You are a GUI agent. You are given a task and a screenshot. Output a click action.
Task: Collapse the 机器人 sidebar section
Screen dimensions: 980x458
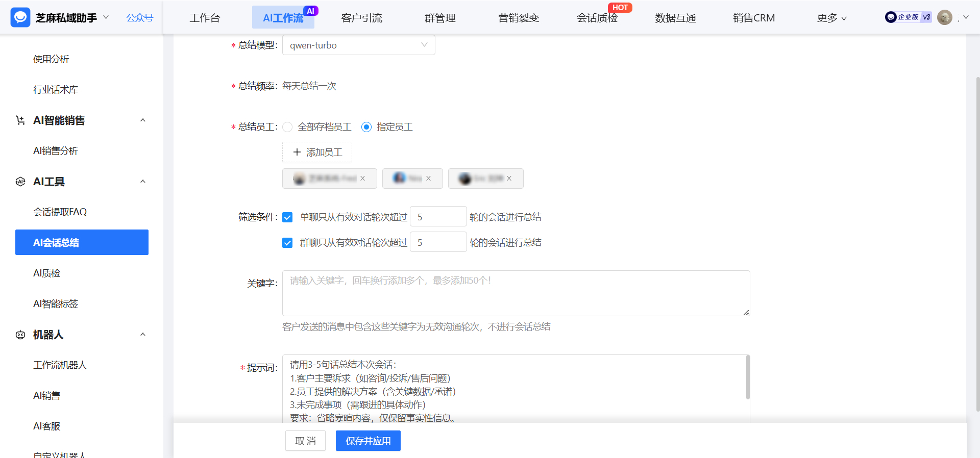tap(143, 335)
